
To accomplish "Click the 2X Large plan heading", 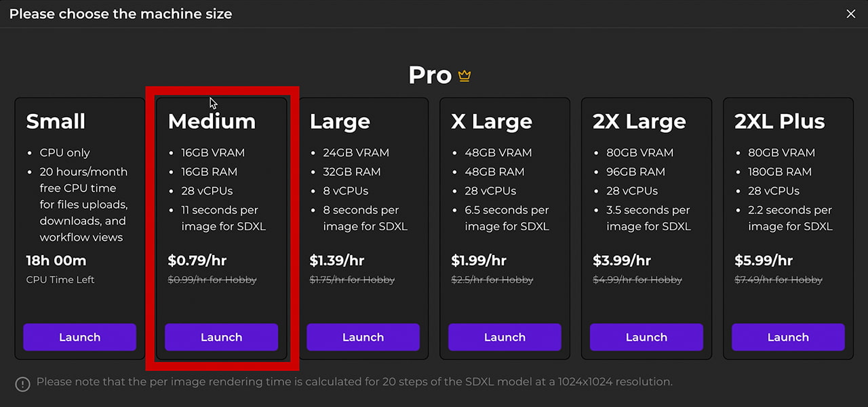I will point(639,121).
